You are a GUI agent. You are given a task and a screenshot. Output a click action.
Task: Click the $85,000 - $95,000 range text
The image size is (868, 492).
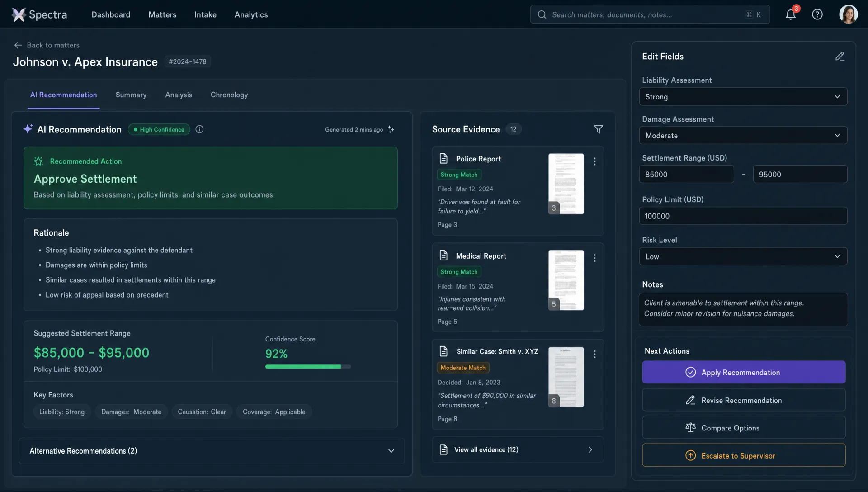coord(91,353)
